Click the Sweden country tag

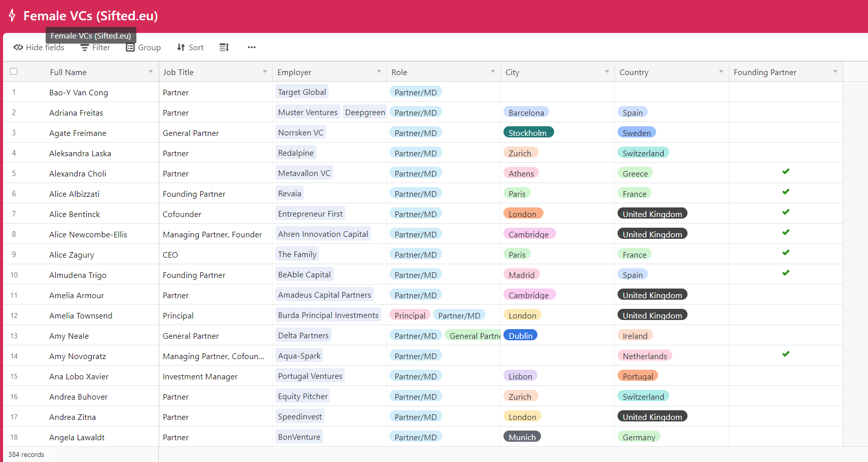pos(637,132)
